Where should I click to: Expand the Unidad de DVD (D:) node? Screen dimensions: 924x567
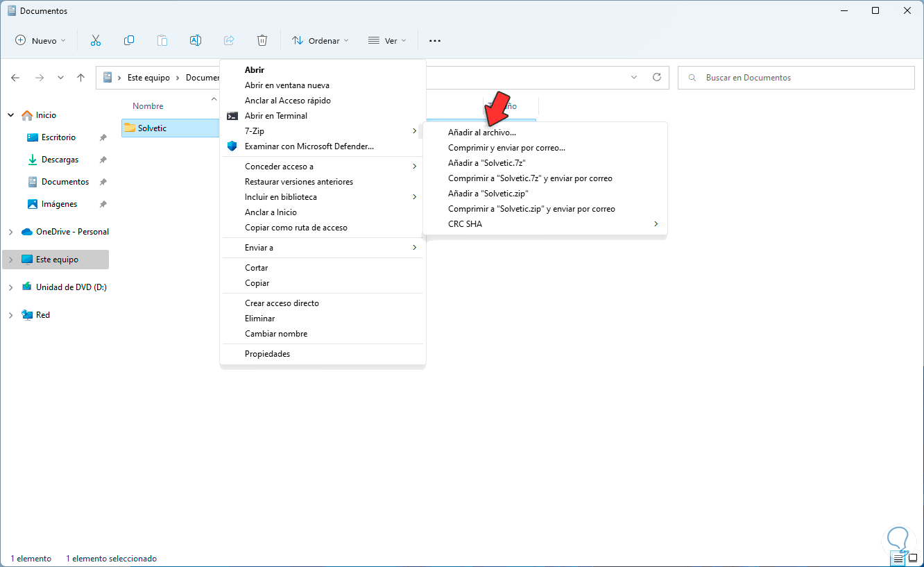(10, 287)
